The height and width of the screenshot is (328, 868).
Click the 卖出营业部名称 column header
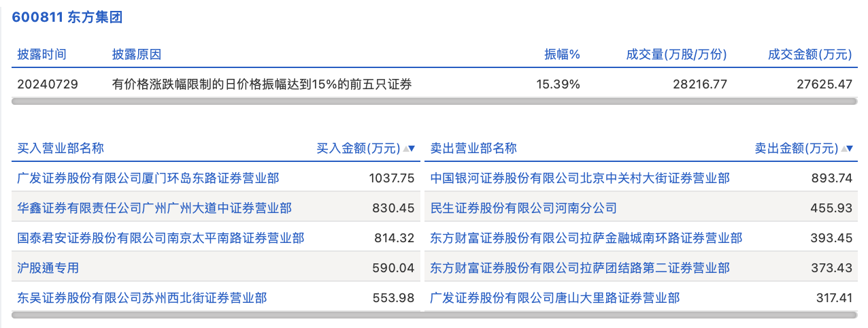point(473,148)
